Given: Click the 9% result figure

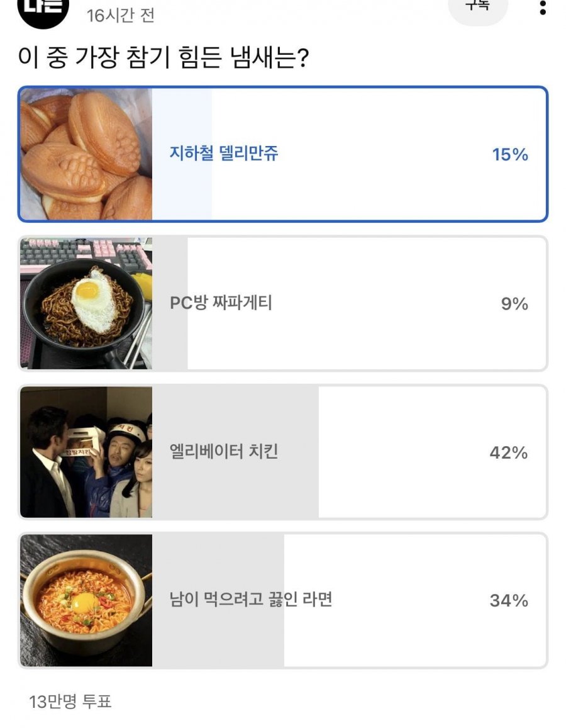Looking at the screenshot, I should (514, 305).
